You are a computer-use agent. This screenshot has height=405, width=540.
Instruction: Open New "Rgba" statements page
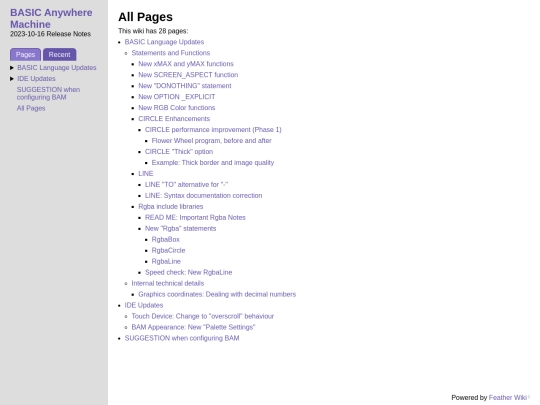pyautogui.click(x=180, y=229)
